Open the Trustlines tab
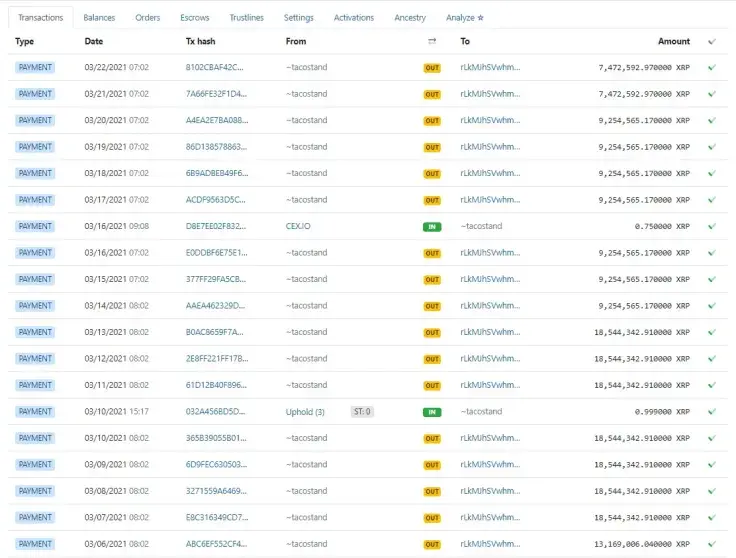This screenshot has height=558, width=736. coord(246,18)
